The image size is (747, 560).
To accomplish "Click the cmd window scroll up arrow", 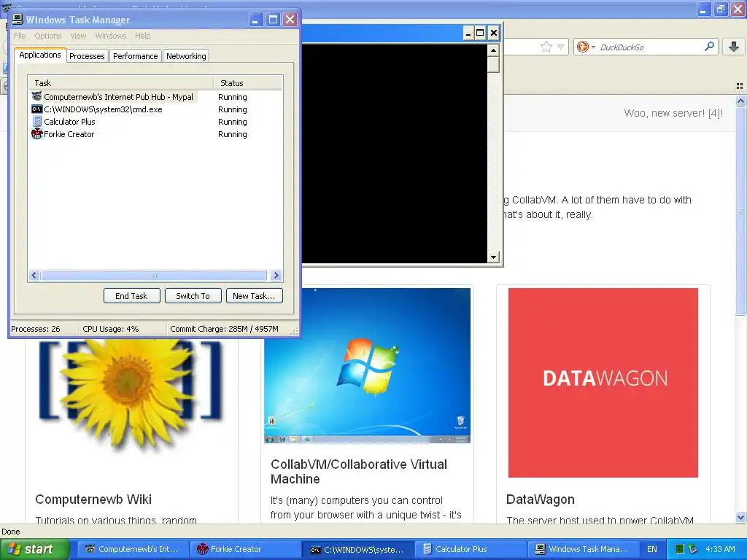I will point(493,50).
